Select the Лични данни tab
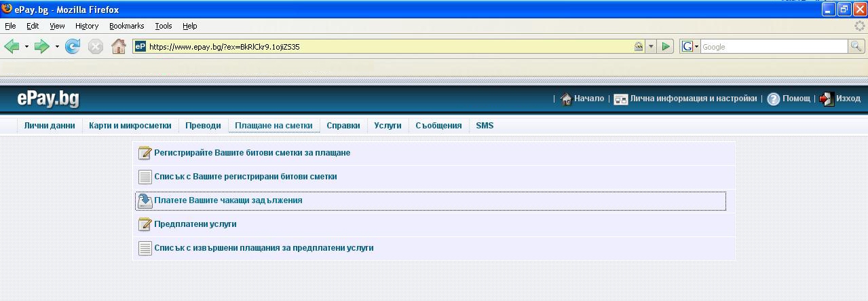Viewport: 868px width, 301px height. (50, 126)
